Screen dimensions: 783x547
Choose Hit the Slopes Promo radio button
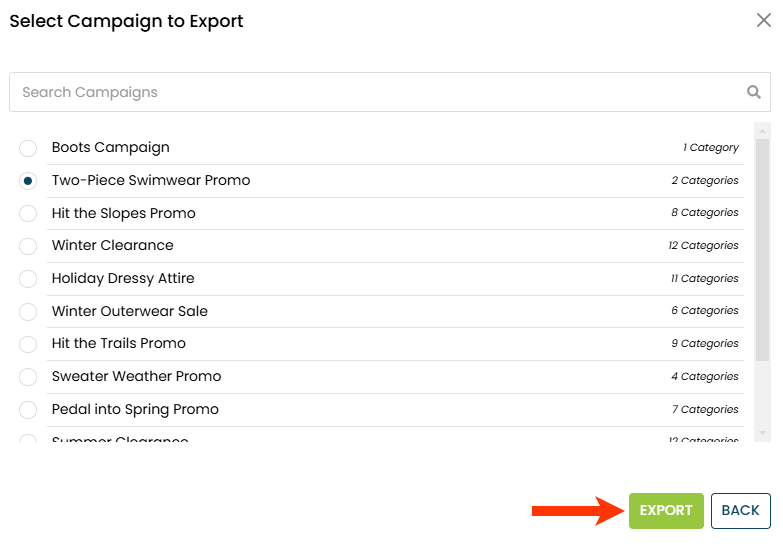pos(28,214)
